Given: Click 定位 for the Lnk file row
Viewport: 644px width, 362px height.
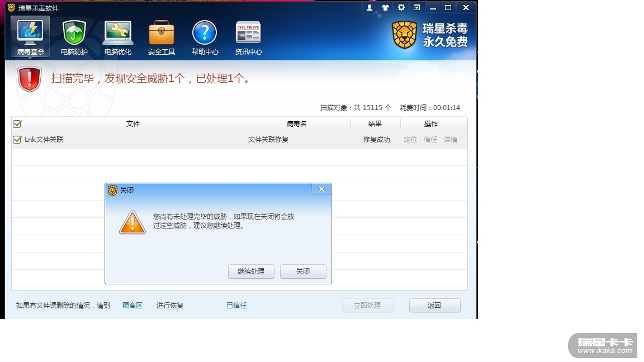Looking at the screenshot, I should [x=410, y=140].
